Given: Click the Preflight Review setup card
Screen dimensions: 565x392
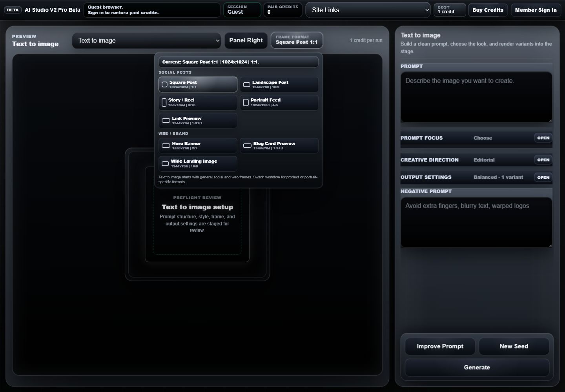Looking at the screenshot, I should tap(197, 214).
